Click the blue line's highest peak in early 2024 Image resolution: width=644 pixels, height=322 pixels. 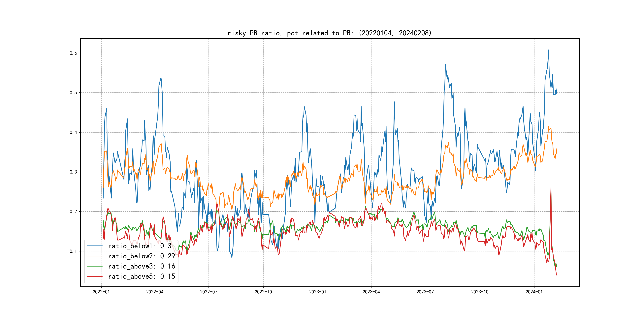[549, 50]
